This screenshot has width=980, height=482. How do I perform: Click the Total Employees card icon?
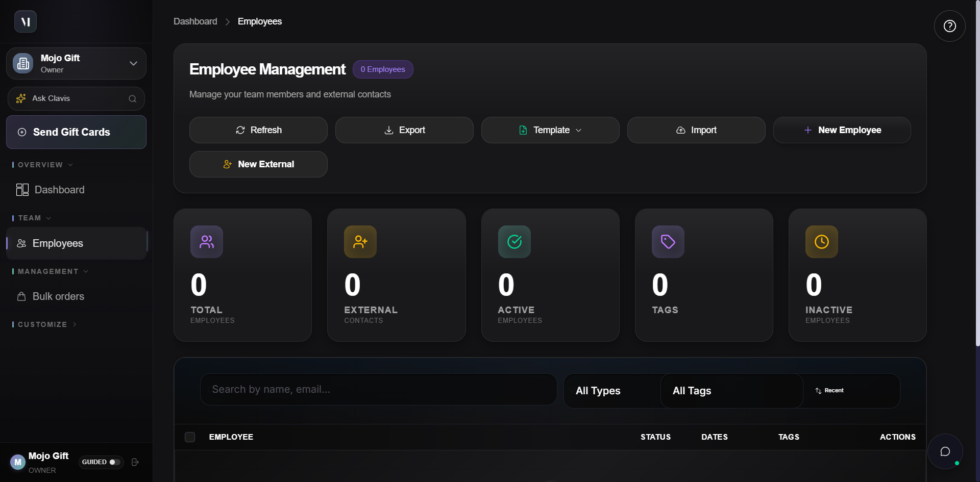pyautogui.click(x=207, y=242)
